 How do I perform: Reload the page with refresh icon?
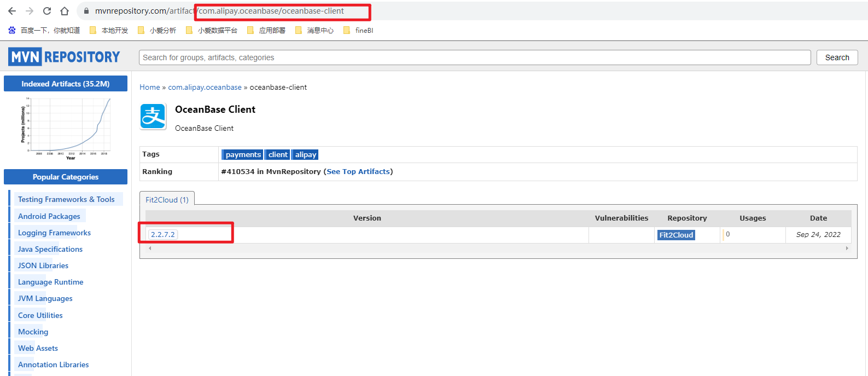pos(47,11)
